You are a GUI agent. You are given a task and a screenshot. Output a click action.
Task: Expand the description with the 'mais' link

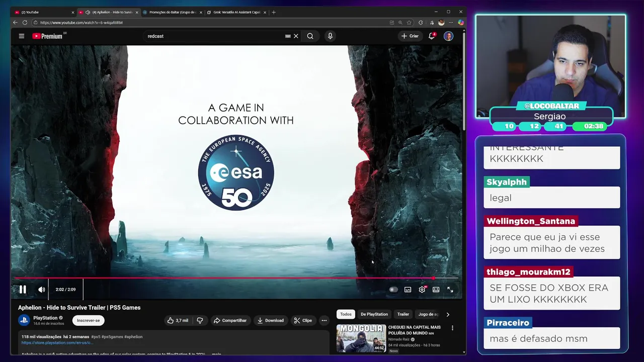(216, 354)
